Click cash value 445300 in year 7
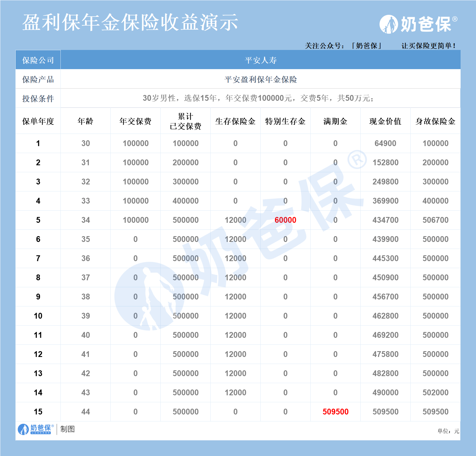Screen dimensions: 476x456 pyautogui.click(x=385, y=258)
